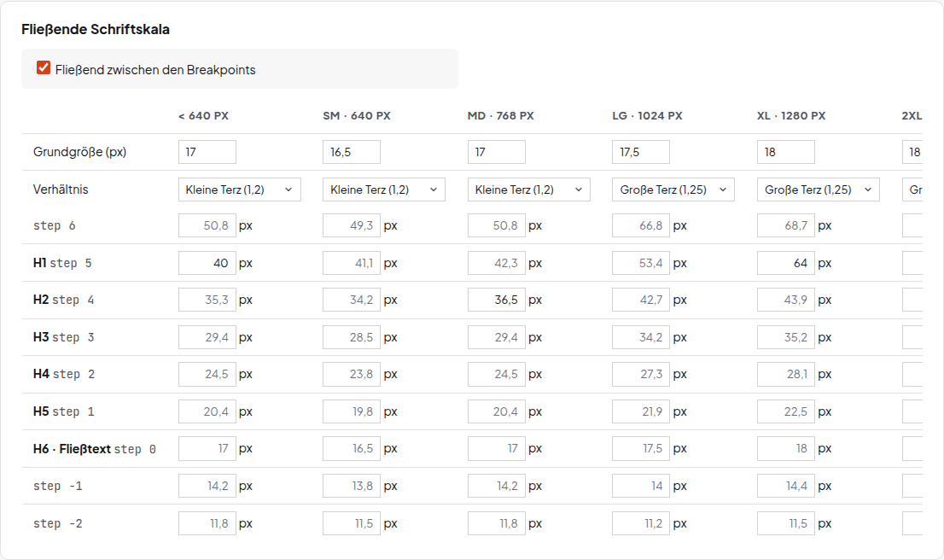Uncheck Fließend zwischen den Breakpoints checkbox
This screenshot has height=560, width=944.
pos(44,68)
